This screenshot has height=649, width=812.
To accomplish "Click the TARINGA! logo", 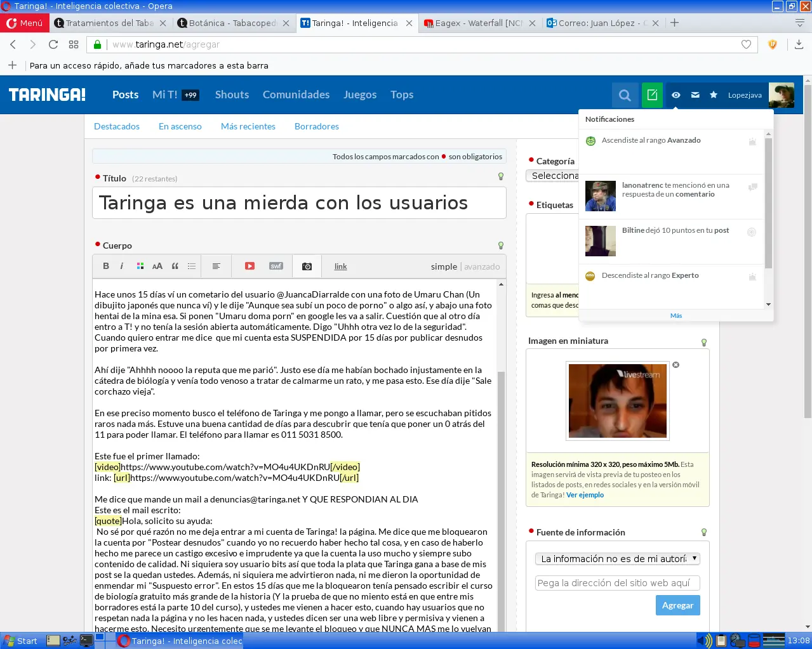I will click(x=48, y=95).
